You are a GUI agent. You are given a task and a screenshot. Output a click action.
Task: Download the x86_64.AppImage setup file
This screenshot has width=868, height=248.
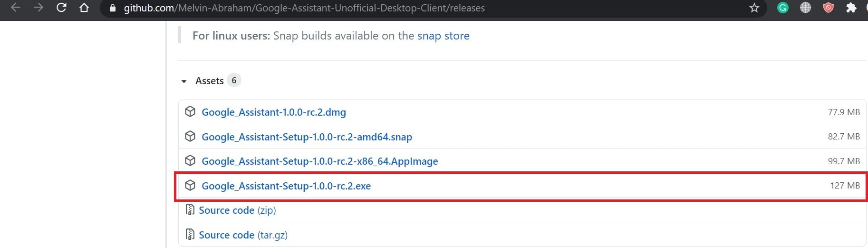coord(320,161)
